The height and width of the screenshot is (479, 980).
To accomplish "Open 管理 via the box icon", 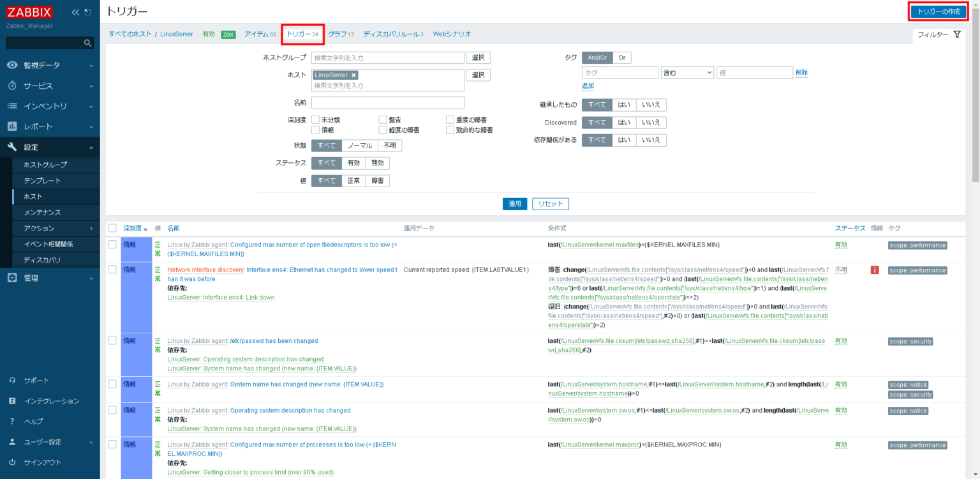I will 11,278.
